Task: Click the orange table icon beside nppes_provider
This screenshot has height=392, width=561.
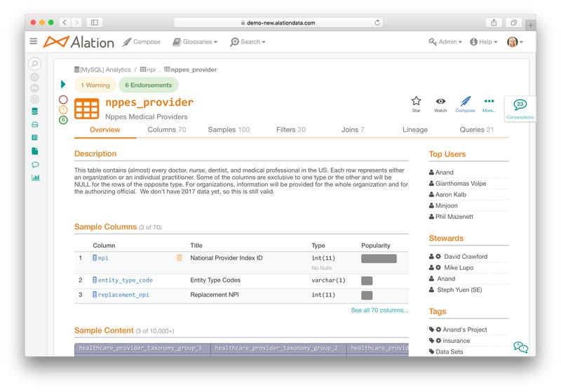Action: [86, 109]
